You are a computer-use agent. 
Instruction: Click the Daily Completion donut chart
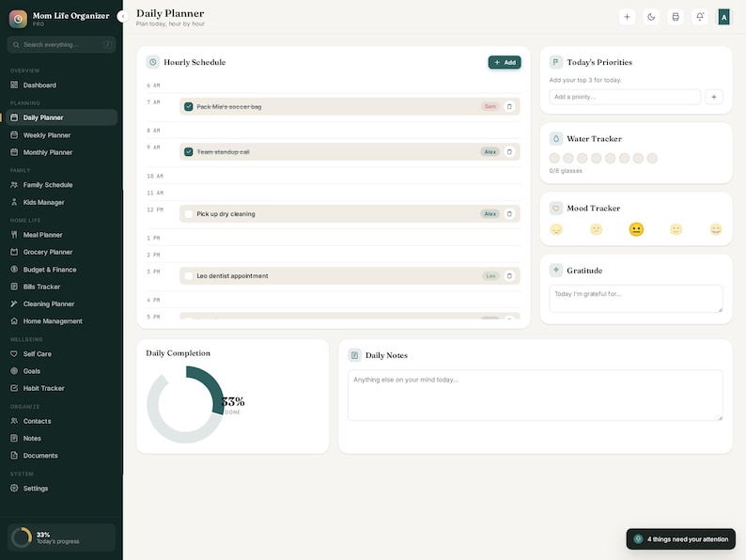[185, 404]
